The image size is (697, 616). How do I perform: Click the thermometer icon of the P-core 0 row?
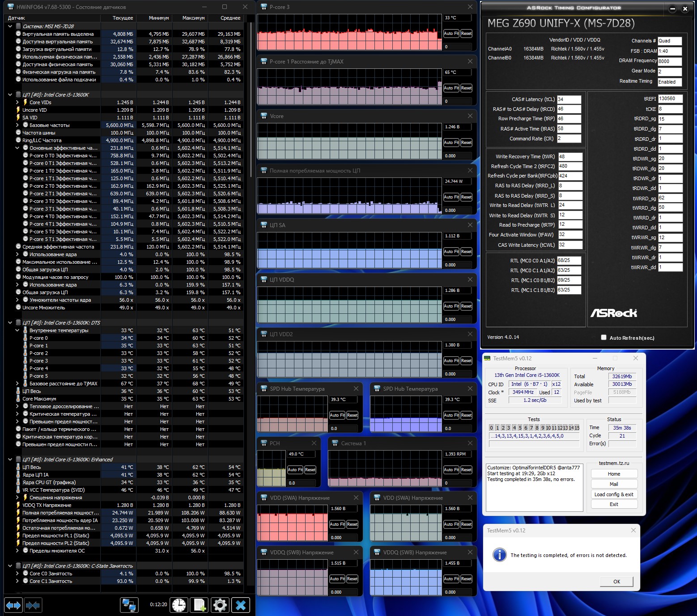coord(25,338)
